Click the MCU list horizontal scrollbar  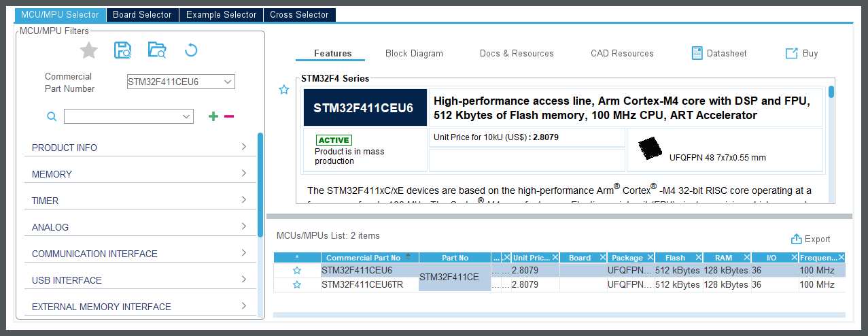coord(559,315)
